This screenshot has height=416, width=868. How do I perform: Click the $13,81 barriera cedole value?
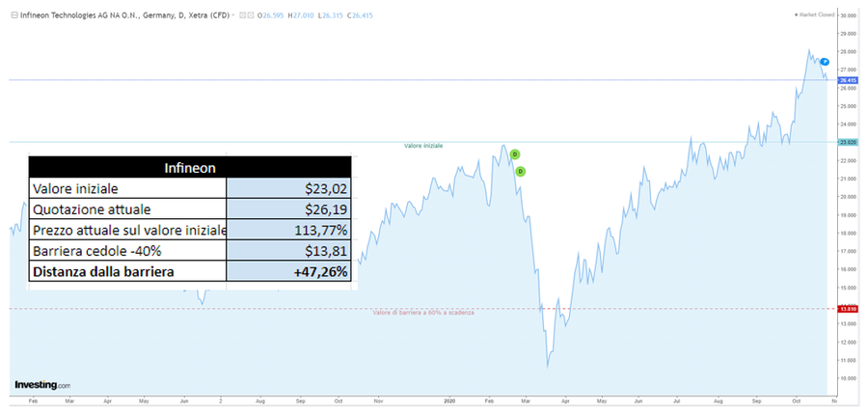(x=289, y=251)
